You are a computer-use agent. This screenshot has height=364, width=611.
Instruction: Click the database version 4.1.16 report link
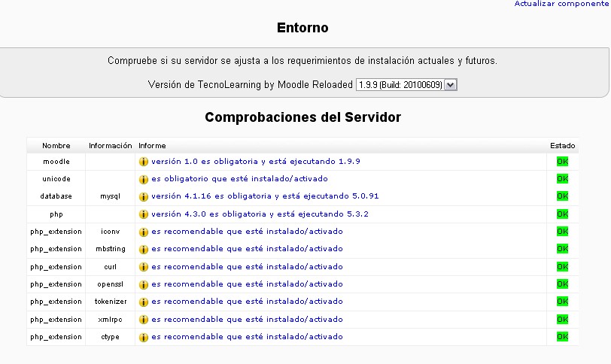click(x=265, y=196)
